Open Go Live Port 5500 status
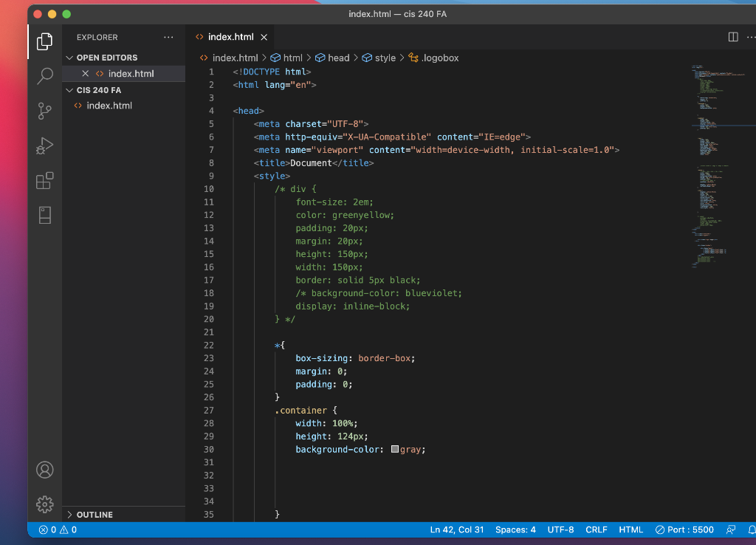Screen dimensions: 756x545 point(684,529)
